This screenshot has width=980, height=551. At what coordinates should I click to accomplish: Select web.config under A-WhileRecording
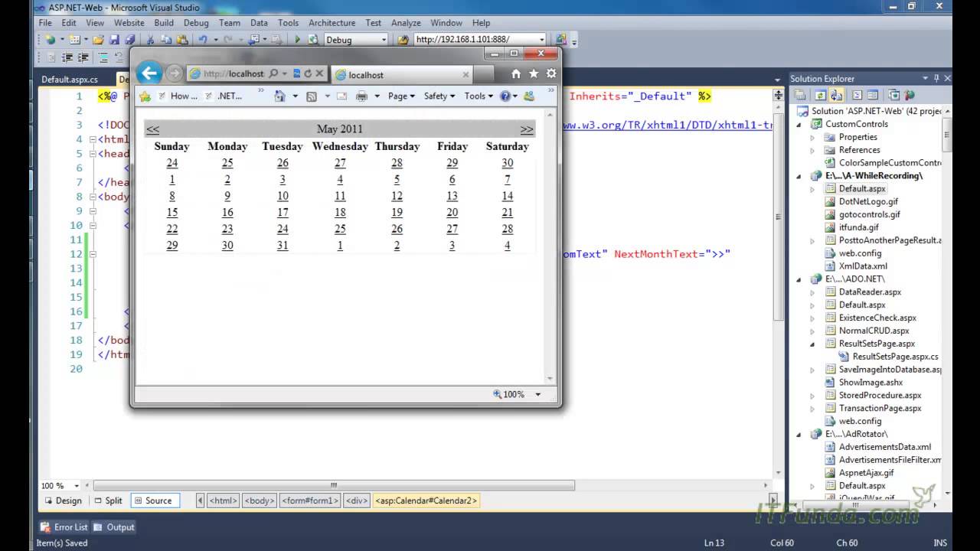click(860, 253)
